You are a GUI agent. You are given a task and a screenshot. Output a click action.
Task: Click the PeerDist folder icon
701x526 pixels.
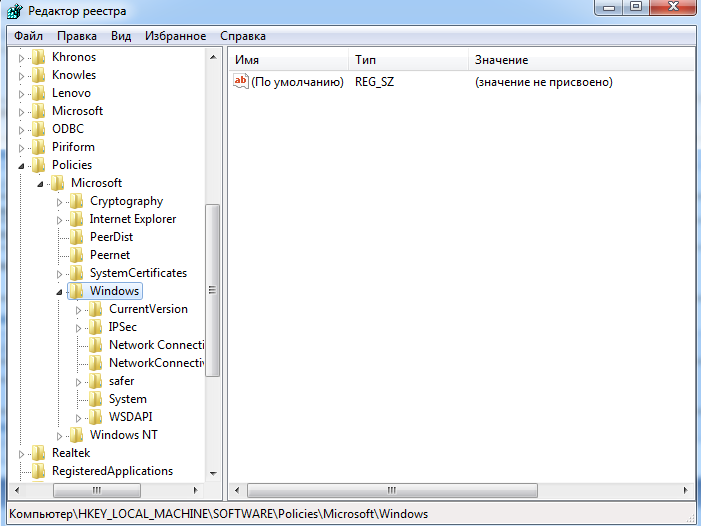coord(76,237)
